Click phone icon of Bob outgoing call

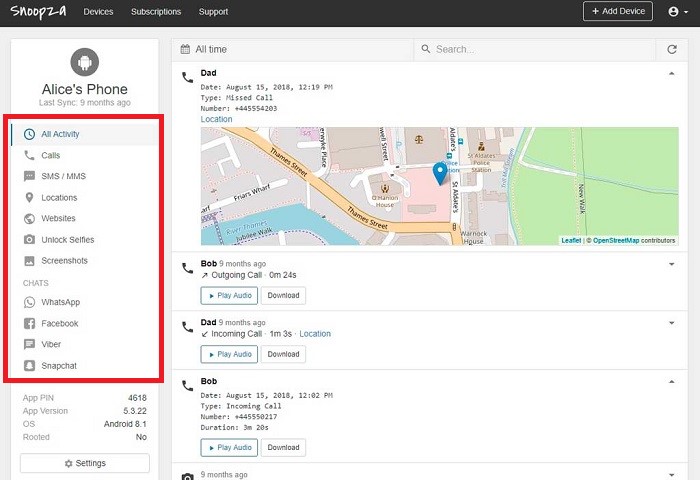(x=188, y=268)
